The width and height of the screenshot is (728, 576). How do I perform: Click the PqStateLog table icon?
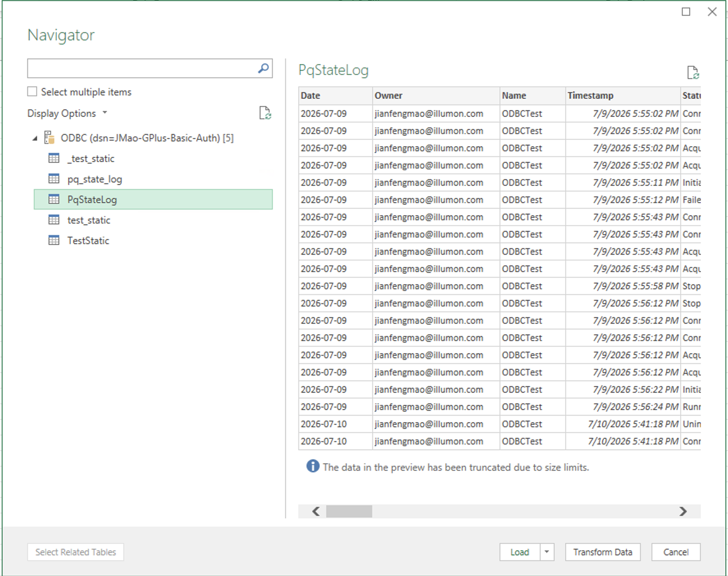tap(54, 199)
